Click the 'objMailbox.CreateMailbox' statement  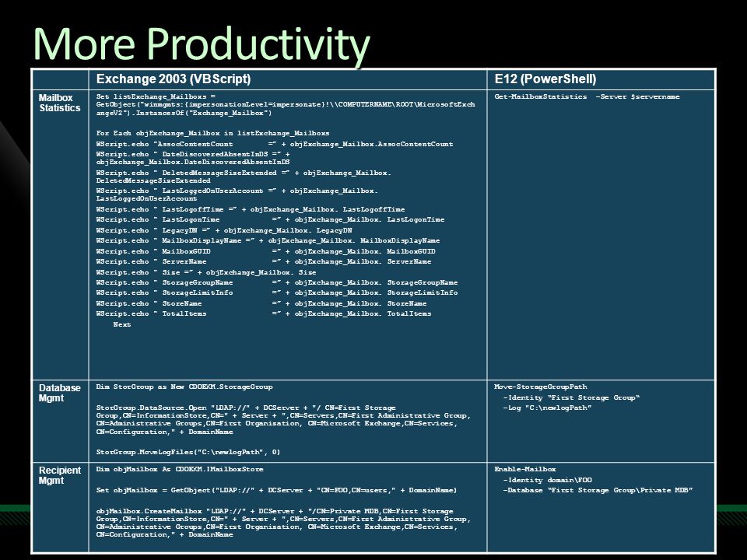point(283,523)
